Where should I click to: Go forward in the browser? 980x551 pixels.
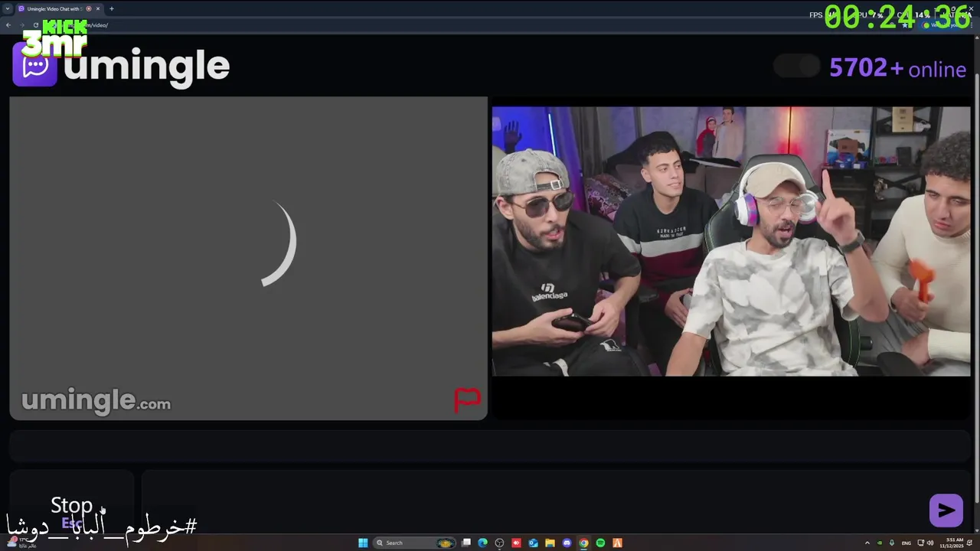tap(21, 25)
